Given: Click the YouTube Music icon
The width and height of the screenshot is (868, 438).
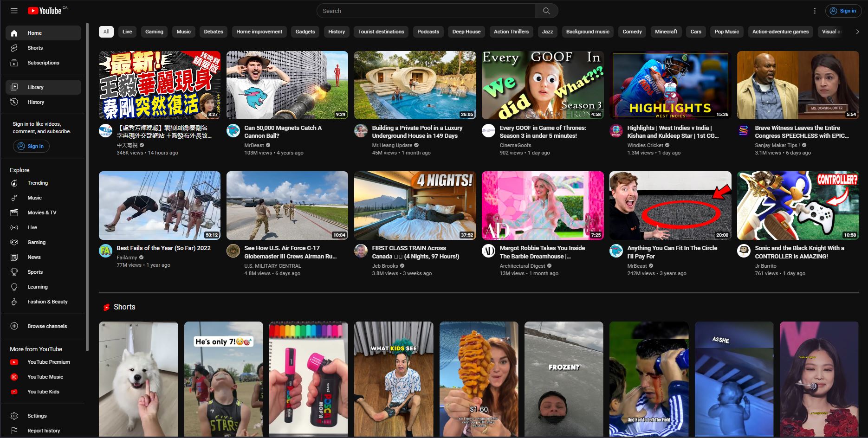Looking at the screenshot, I should (x=14, y=377).
